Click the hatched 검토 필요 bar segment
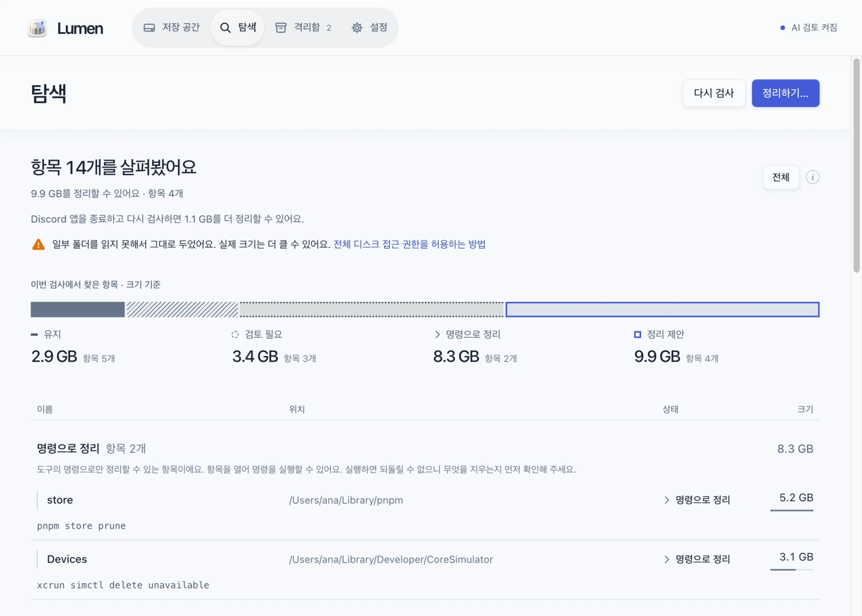 click(x=182, y=309)
